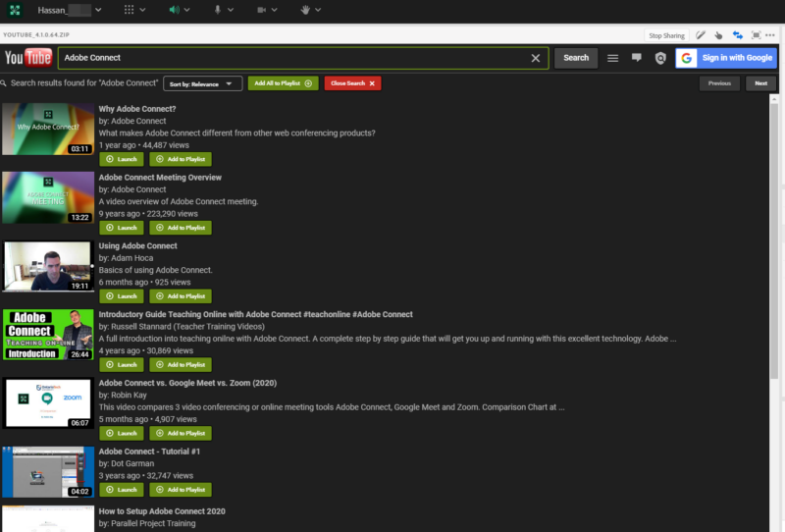
Task: Open the Sort by Relevance dropdown
Action: pyautogui.click(x=203, y=83)
